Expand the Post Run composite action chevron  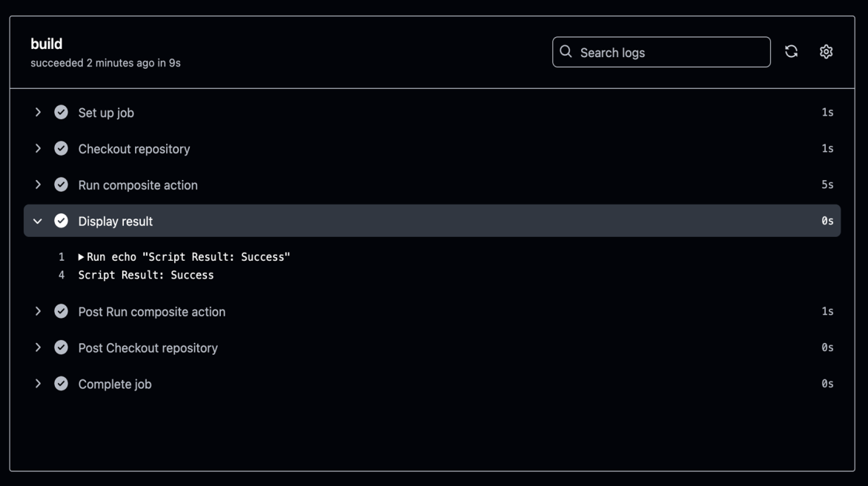(38, 311)
